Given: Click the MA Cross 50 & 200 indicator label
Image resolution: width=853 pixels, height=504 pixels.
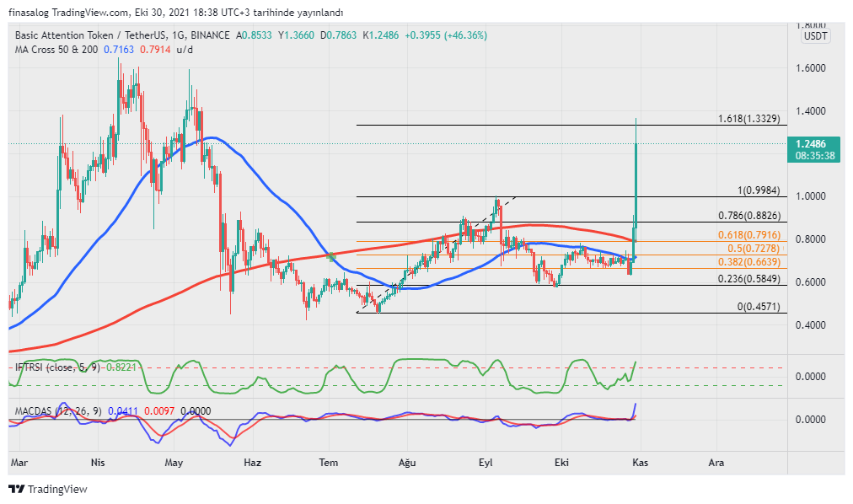Looking at the screenshot, I should point(56,50).
